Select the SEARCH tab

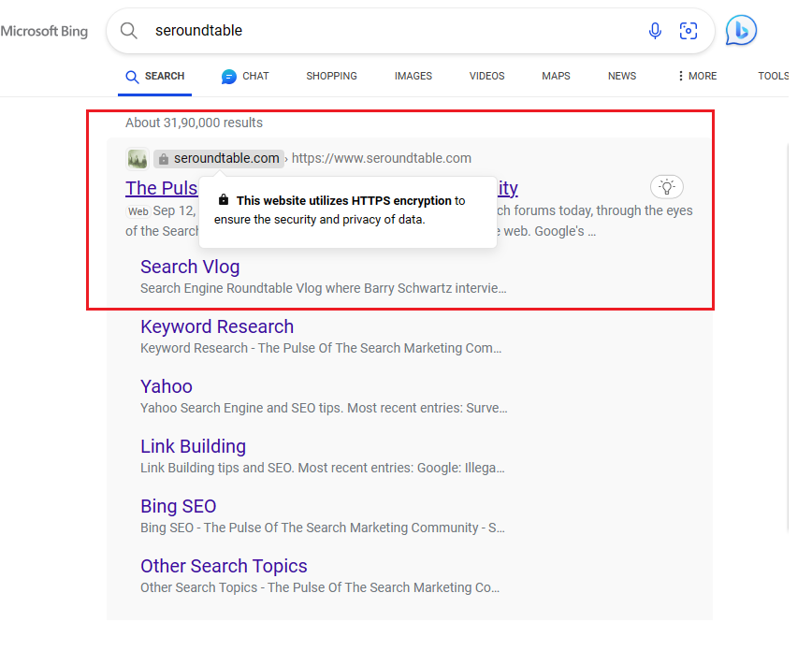point(154,76)
